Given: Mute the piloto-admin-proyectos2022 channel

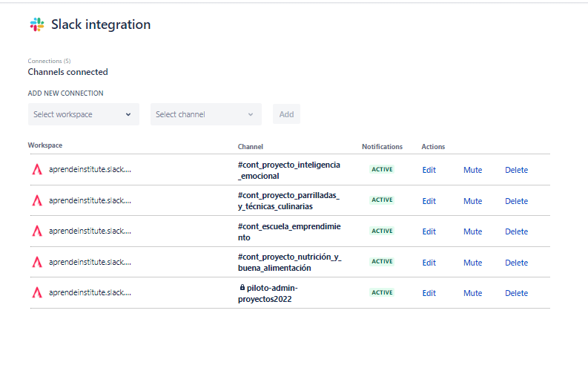Looking at the screenshot, I should (x=472, y=293).
